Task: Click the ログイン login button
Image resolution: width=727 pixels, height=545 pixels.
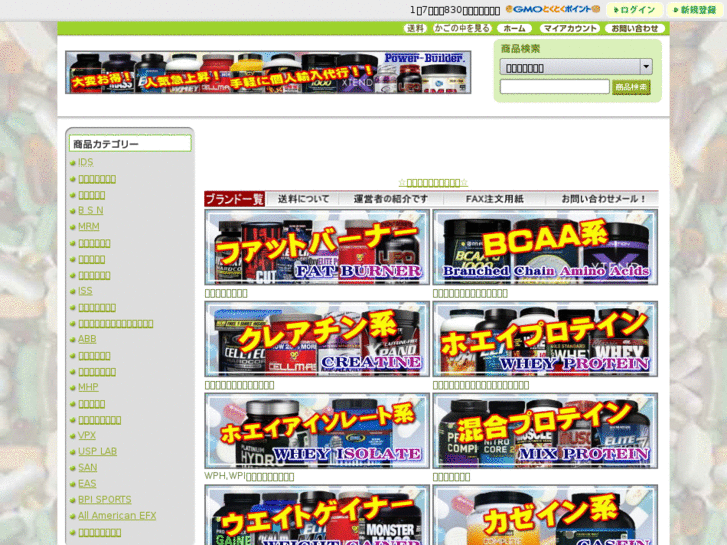Action: tap(634, 10)
